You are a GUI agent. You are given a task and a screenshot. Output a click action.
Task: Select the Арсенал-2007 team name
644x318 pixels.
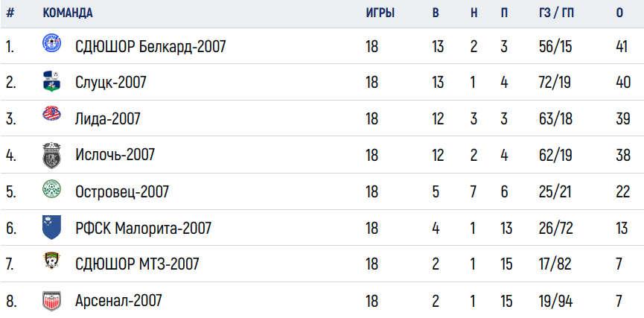(x=118, y=300)
